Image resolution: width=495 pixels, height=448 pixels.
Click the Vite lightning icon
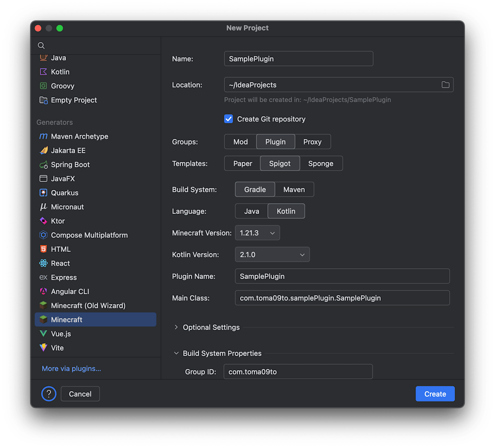[x=43, y=348]
